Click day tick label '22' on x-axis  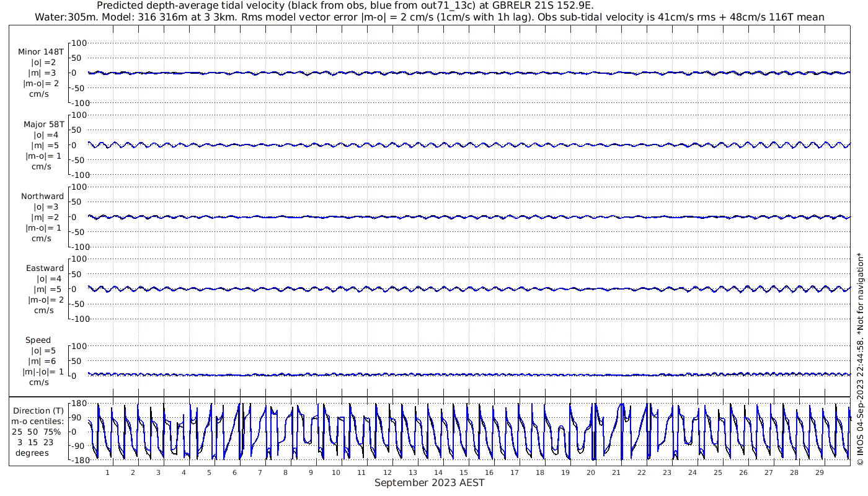point(642,472)
